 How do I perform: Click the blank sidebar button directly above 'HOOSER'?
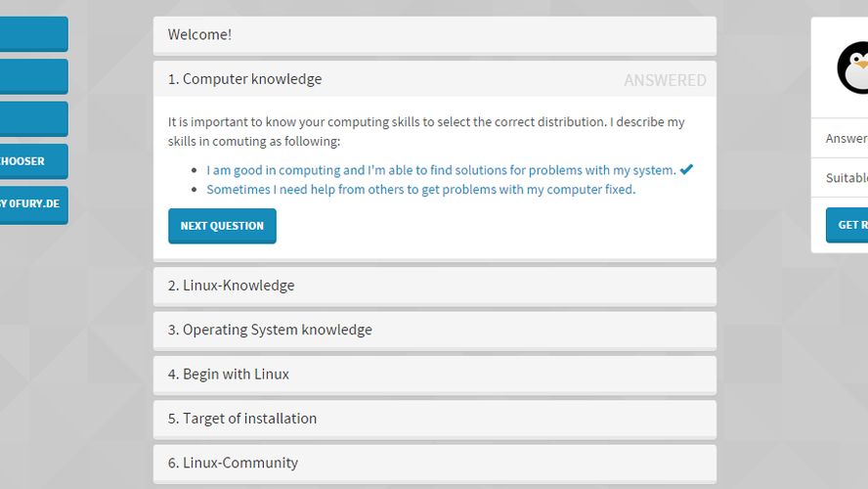(32, 119)
